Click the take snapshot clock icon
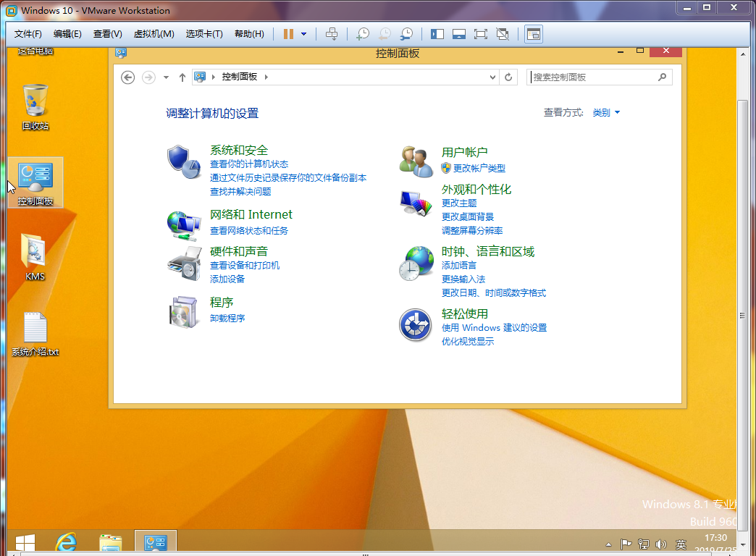 pos(362,34)
